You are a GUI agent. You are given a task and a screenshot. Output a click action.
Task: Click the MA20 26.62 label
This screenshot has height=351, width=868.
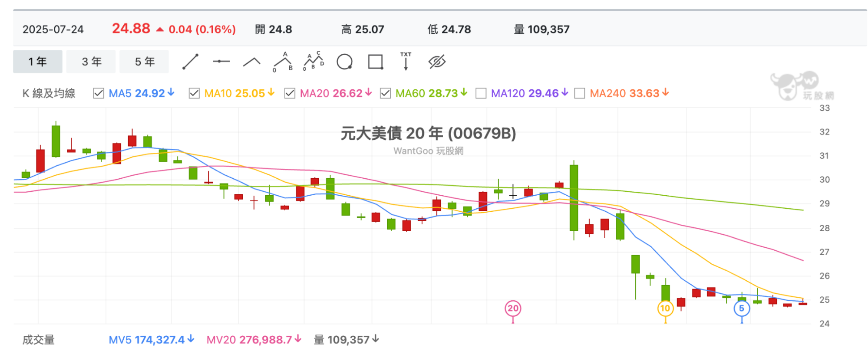click(x=336, y=93)
